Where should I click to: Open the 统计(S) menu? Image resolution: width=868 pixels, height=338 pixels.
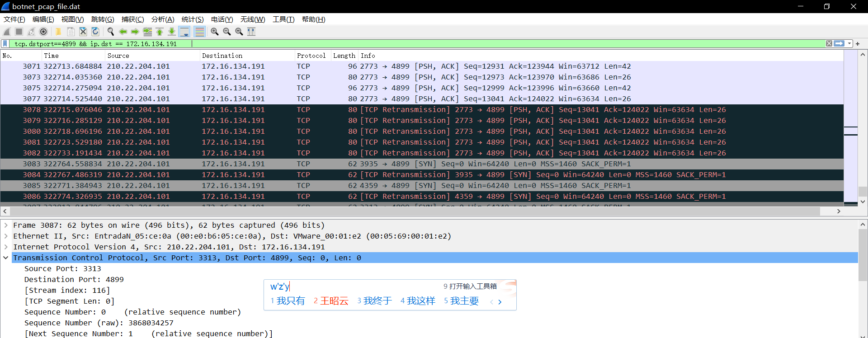click(193, 19)
